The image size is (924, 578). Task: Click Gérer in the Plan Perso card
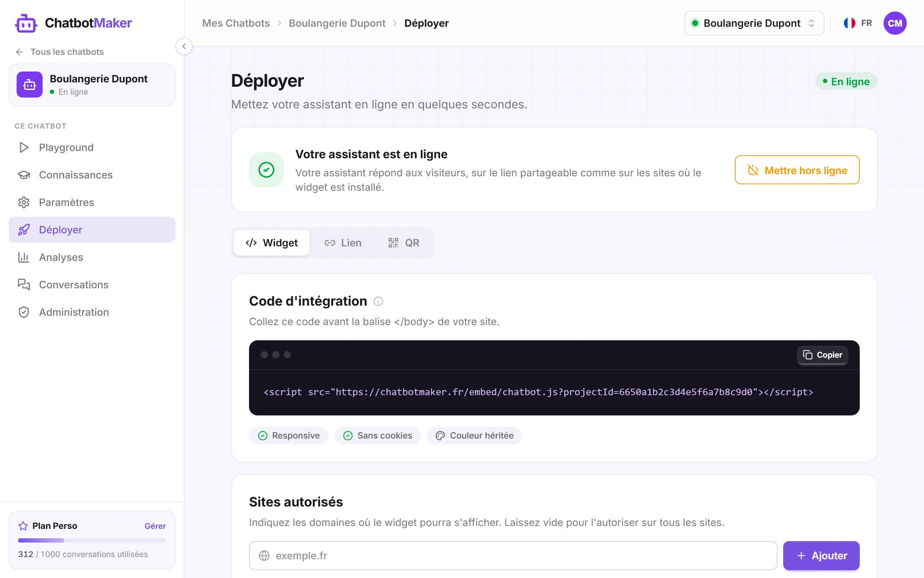(x=155, y=526)
